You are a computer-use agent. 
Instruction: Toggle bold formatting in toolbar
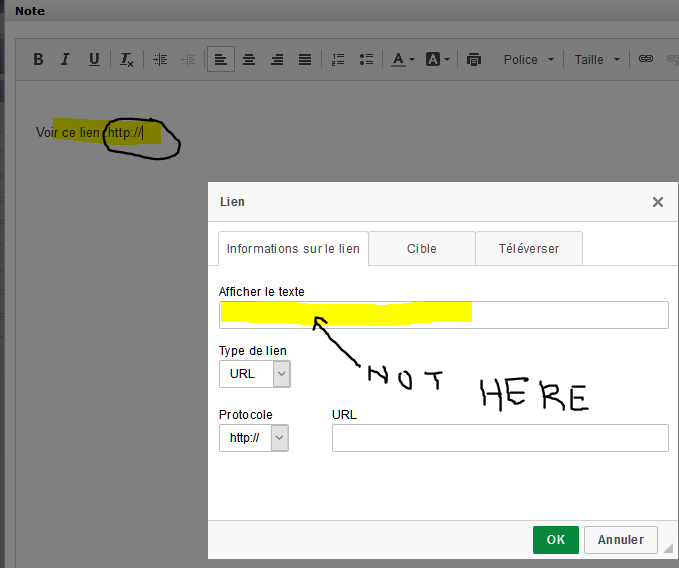pyautogui.click(x=38, y=59)
